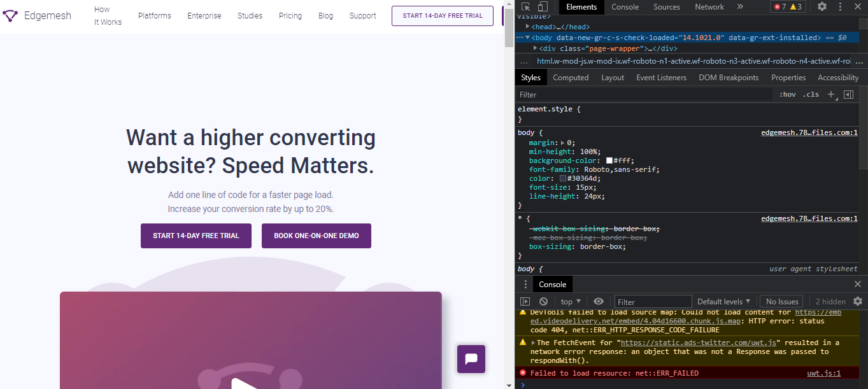Open the Properties tab

pos(788,78)
